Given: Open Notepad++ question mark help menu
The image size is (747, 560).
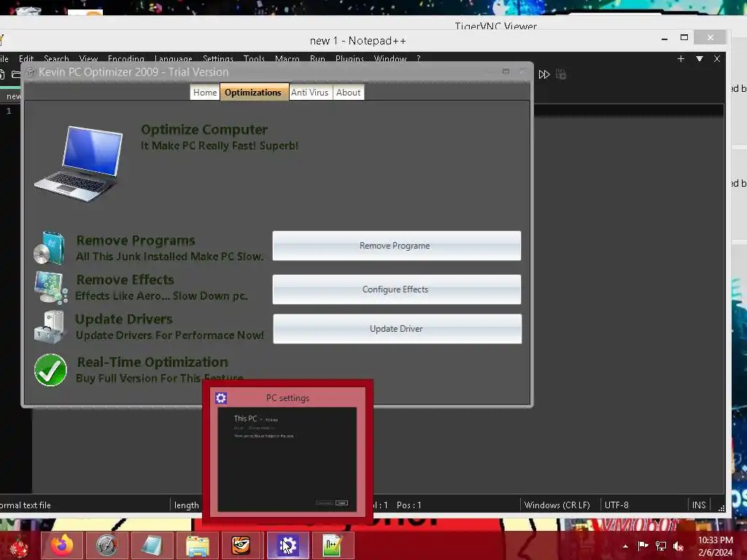Looking at the screenshot, I should pyautogui.click(x=418, y=58).
